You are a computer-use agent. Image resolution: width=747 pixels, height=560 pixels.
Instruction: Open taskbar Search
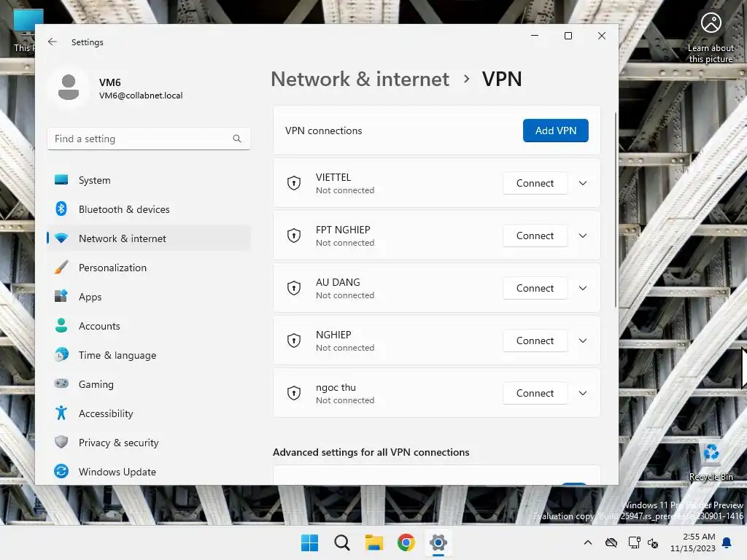[x=341, y=542]
